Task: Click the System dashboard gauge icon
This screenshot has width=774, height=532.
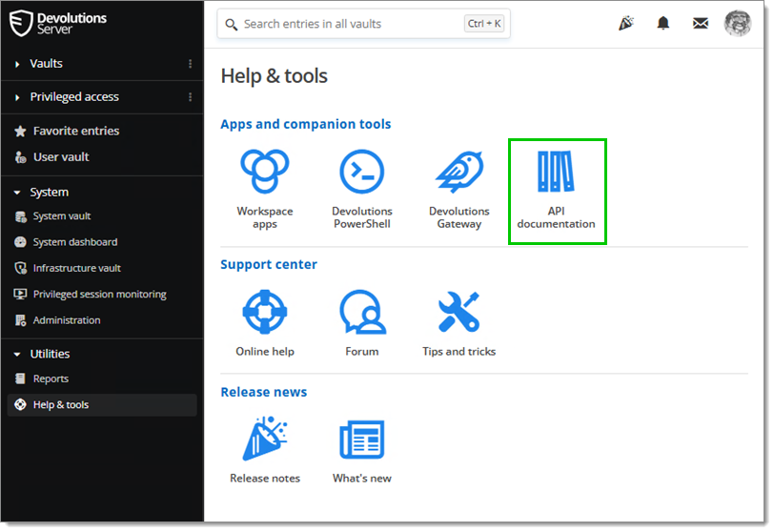Action: pyautogui.click(x=20, y=242)
